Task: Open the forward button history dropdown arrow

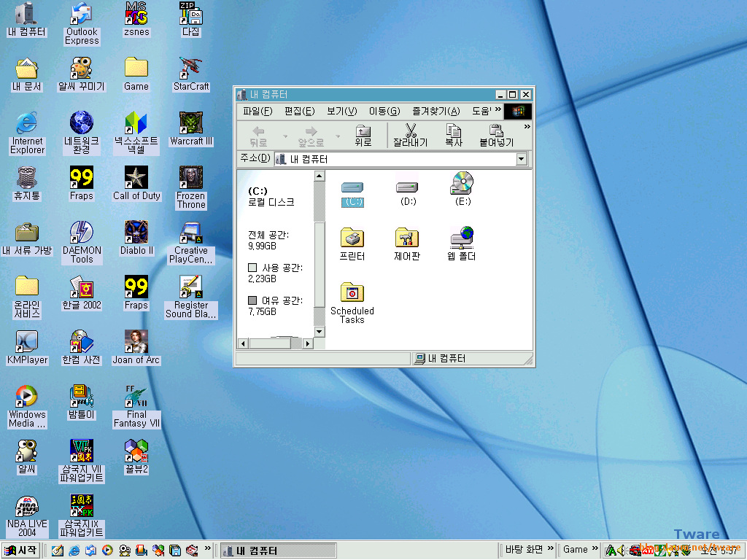Action: pos(338,136)
